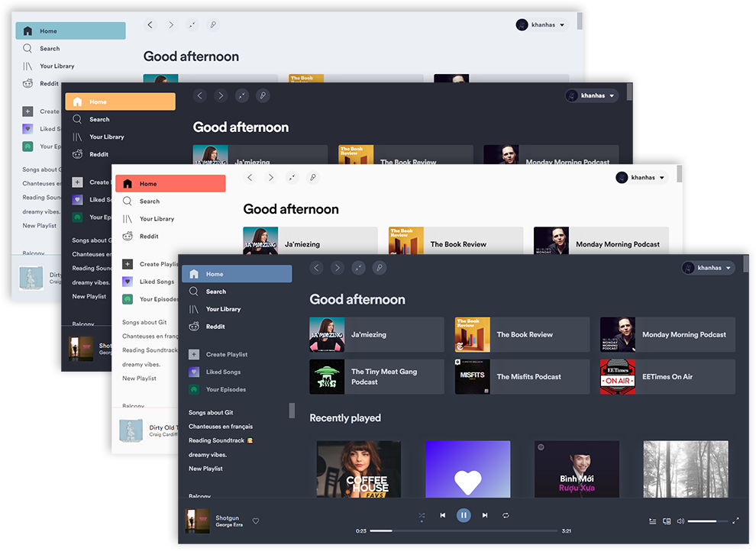Pause the playing song Shotgun
Screen dimensions: 756x551
tap(464, 515)
